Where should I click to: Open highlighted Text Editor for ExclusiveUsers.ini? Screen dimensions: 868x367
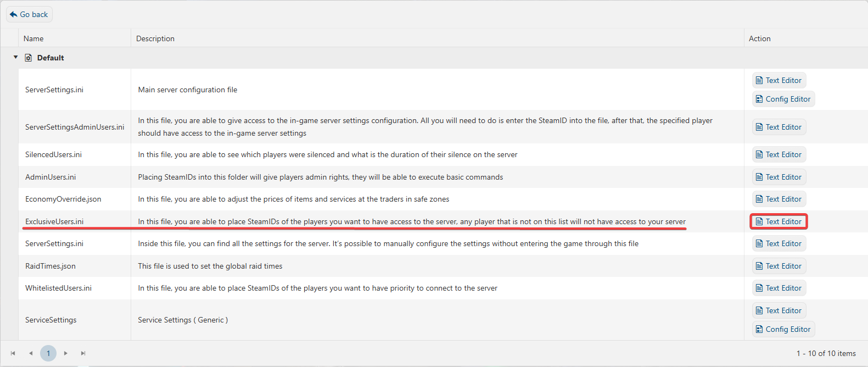click(779, 221)
